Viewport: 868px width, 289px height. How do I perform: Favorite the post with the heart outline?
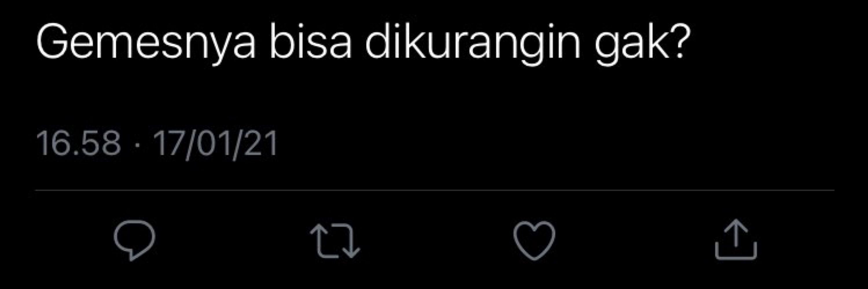pos(534,240)
